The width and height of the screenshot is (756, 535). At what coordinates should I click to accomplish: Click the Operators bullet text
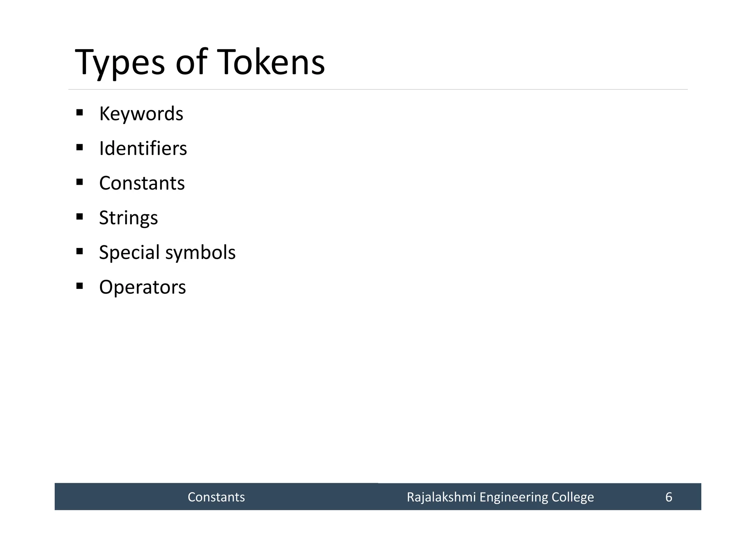click(x=142, y=287)
